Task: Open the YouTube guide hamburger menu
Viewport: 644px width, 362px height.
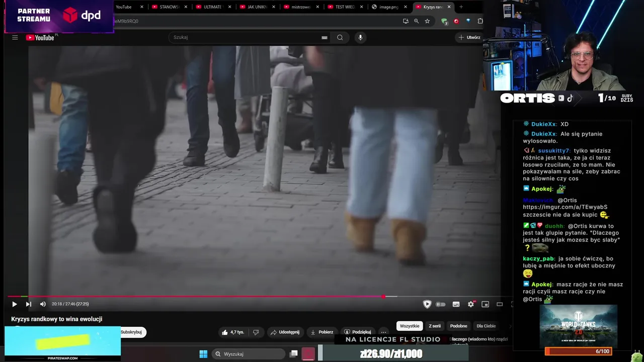Action: coord(15,37)
